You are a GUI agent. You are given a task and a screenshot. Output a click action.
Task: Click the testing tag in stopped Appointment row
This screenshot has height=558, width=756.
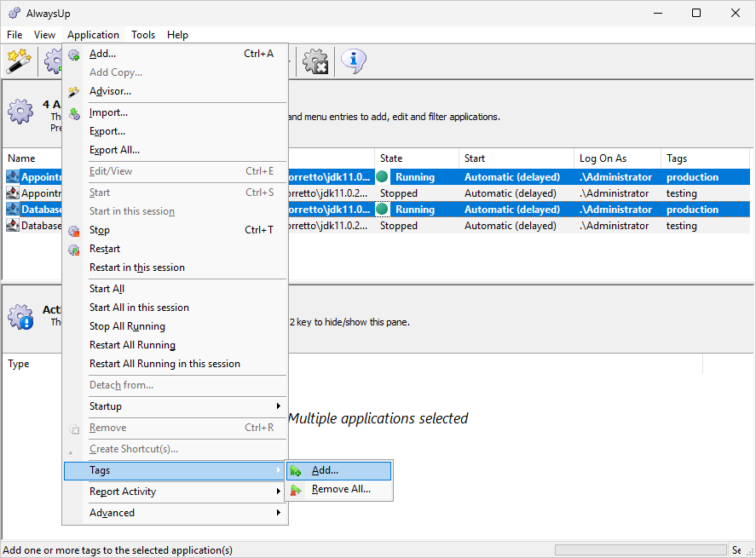[x=681, y=193]
